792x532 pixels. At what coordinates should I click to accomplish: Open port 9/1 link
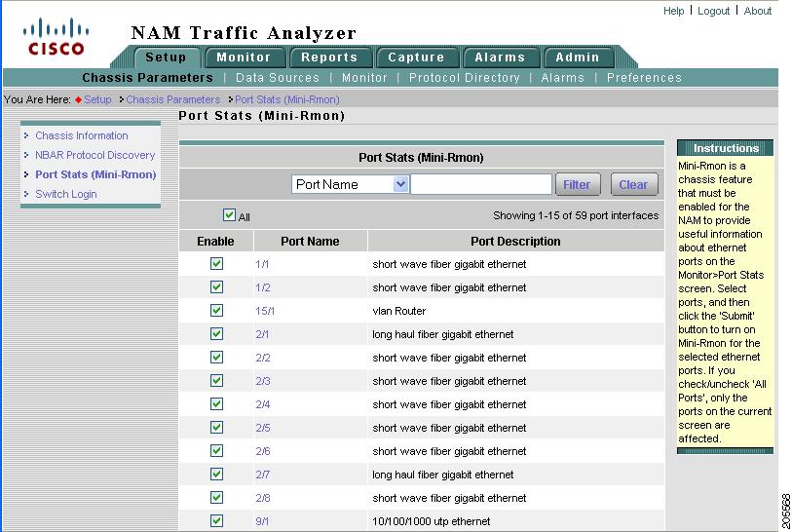point(262,521)
